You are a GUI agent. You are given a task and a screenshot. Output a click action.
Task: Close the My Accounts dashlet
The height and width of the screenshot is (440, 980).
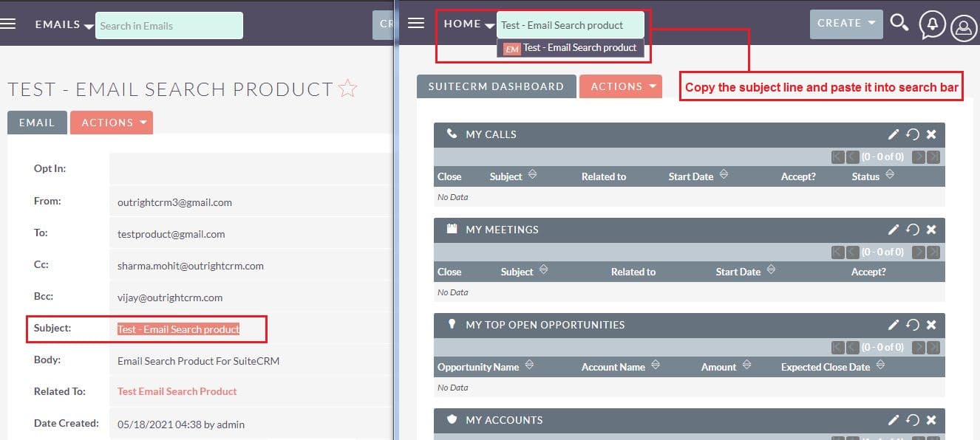coord(931,420)
